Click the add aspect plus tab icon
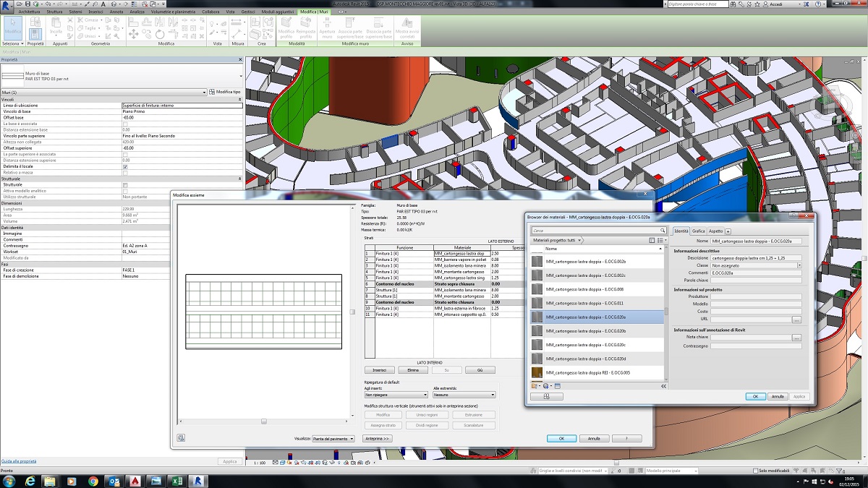868x488 pixels. click(728, 231)
